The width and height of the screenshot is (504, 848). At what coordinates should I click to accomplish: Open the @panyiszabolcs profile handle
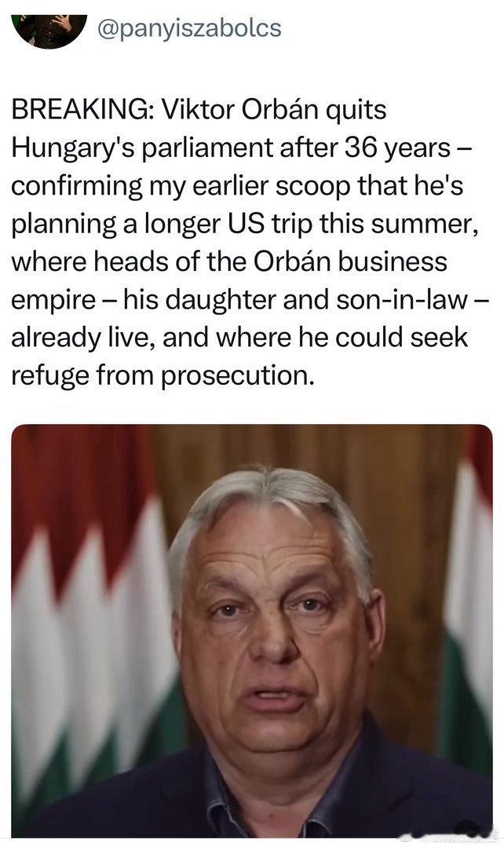[188, 28]
